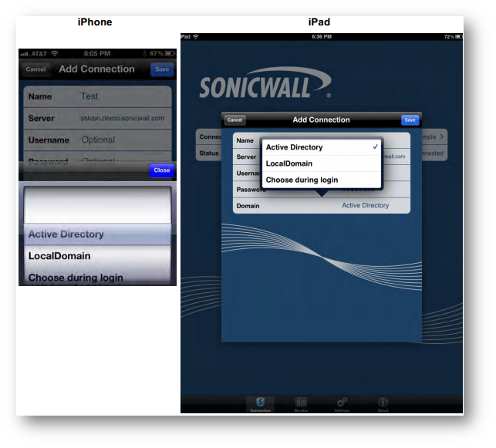Screen dimensions: 496x448
Task: Open the Domain row on iPad
Action: coord(322,206)
